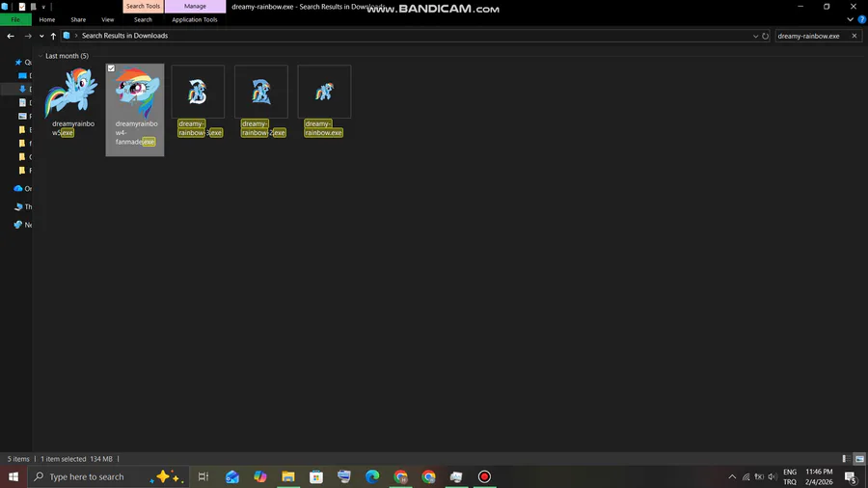The height and width of the screenshot is (488, 868).
Task: Clear the dreamy-rainbow.exe search box
Action: [854, 36]
